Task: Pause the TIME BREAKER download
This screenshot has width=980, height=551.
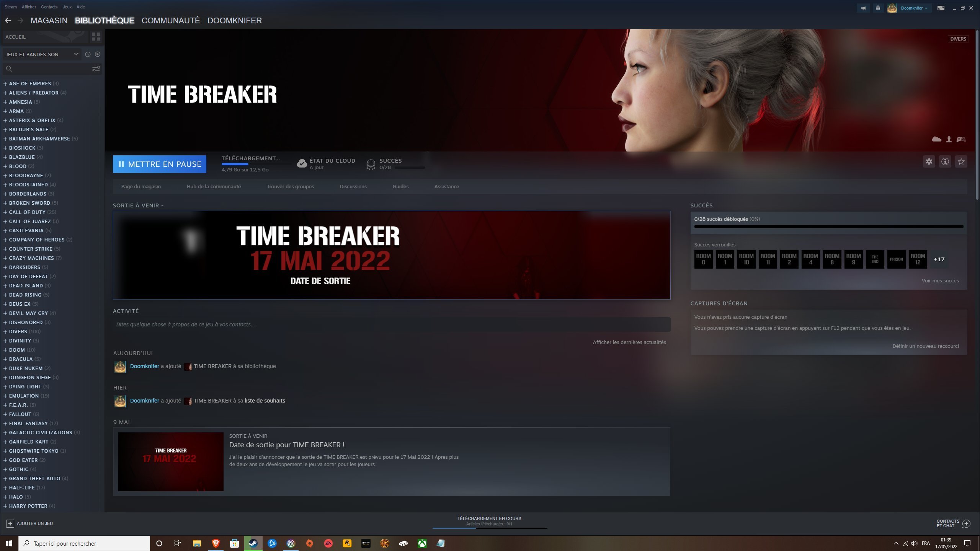Action: click(159, 164)
